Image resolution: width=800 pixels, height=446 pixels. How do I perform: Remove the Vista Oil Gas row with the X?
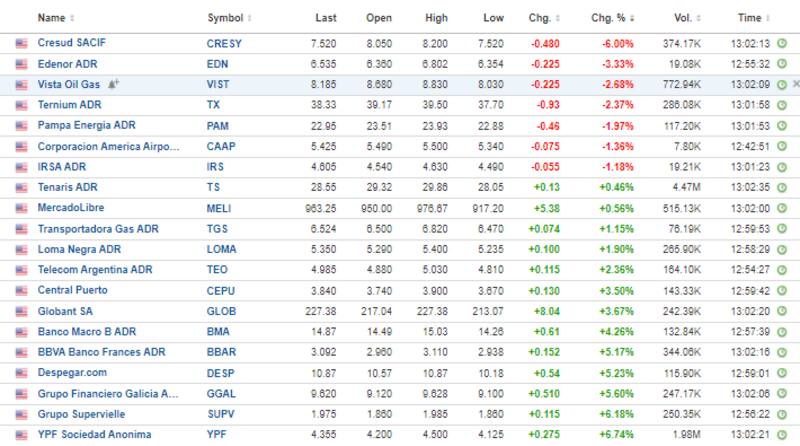point(795,85)
